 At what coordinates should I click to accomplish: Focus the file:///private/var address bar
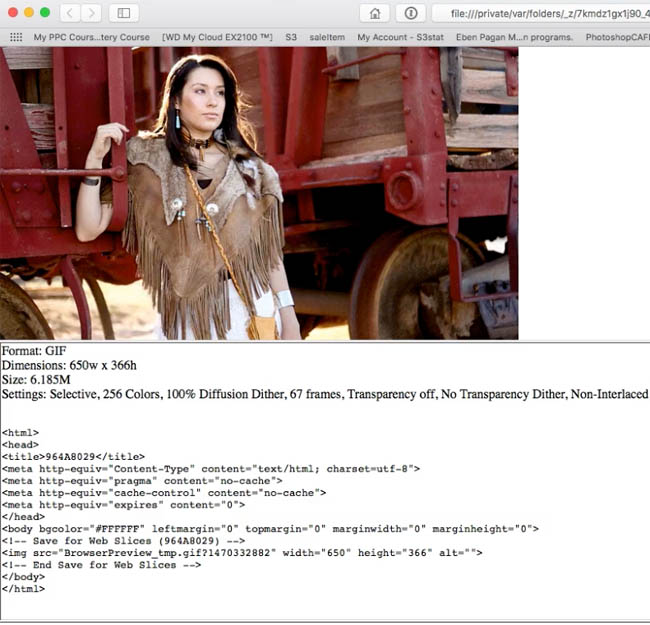541,13
